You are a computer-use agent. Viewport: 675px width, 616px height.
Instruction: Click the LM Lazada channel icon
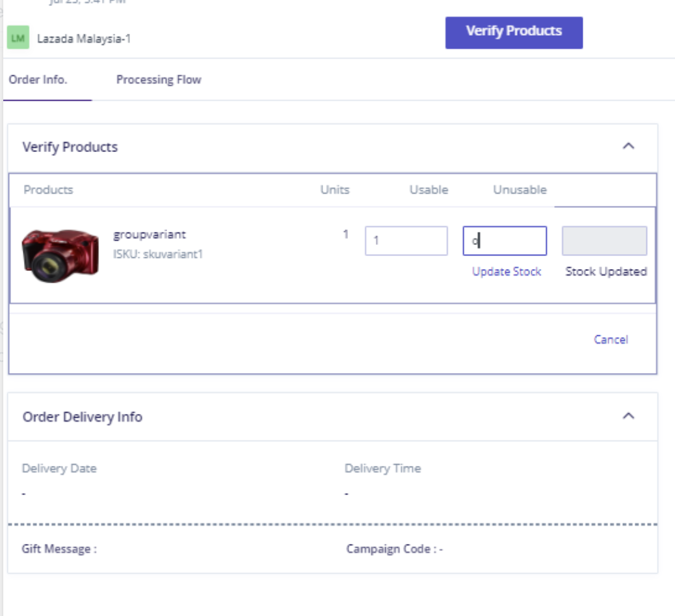tap(18, 38)
